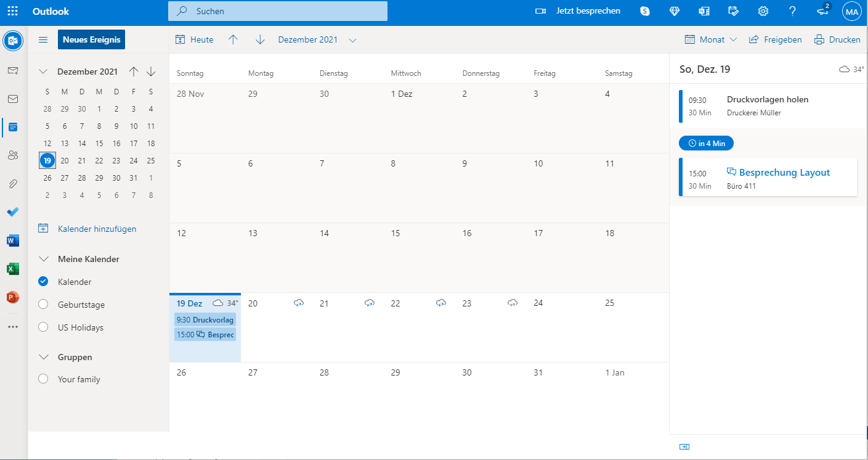Open the app launcher waffle icon
Screen dimensions: 868x460
click(12, 11)
